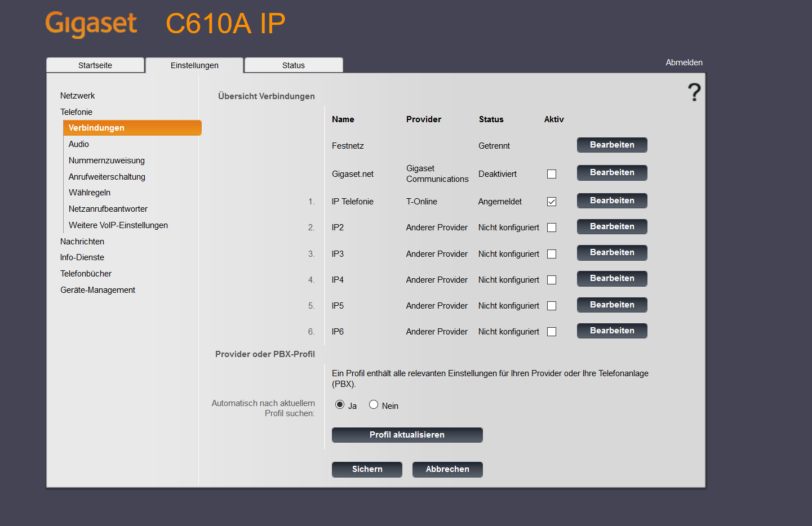This screenshot has height=526, width=812.
Task: Click the Angemeldet status text
Action: coord(500,202)
